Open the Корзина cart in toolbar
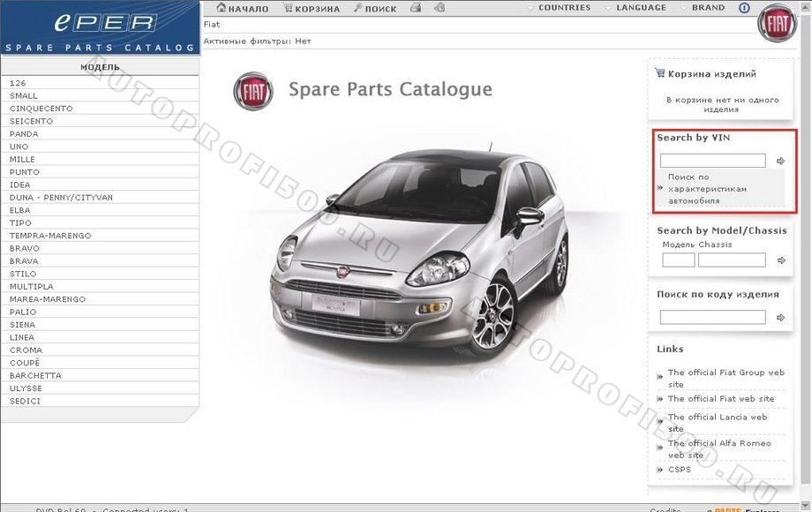 tap(312, 8)
